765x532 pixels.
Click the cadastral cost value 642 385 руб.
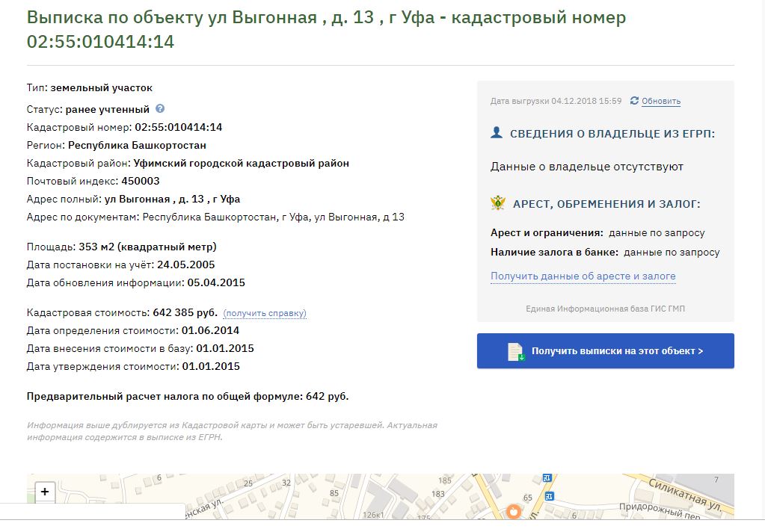coord(185,312)
